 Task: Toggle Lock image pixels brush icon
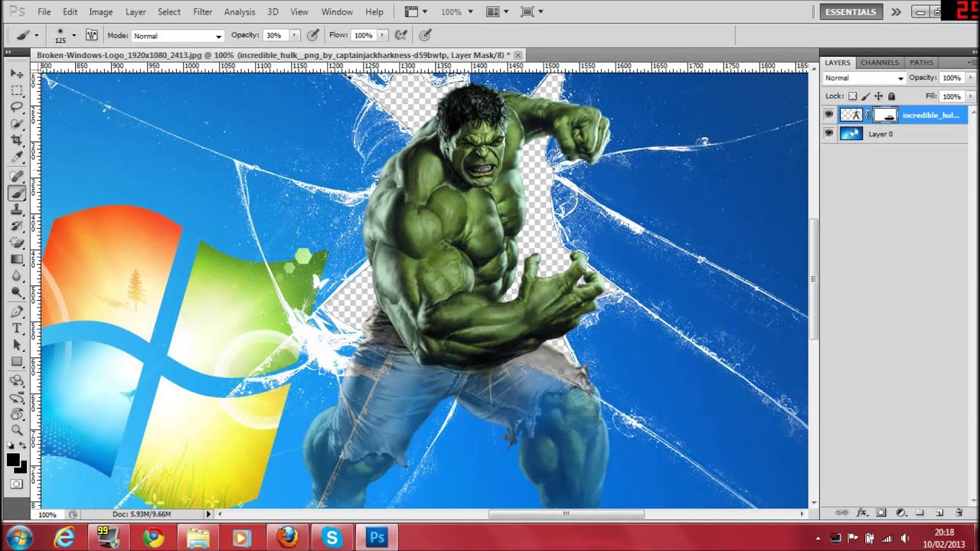click(866, 96)
